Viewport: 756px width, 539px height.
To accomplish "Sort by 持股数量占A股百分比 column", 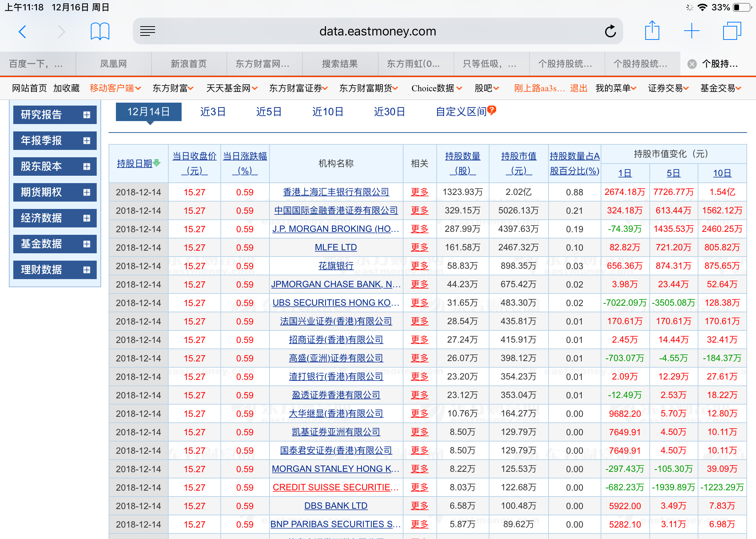I will pyautogui.click(x=575, y=163).
